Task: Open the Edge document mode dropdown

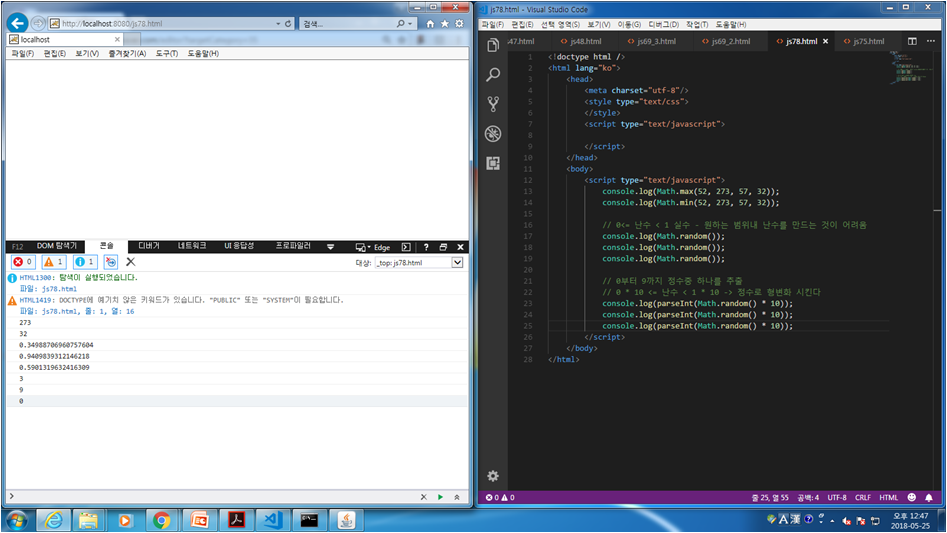Action: [373, 247]
